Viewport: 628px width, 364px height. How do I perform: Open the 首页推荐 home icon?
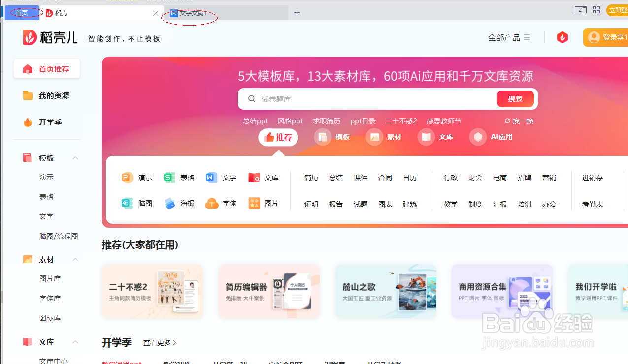tap(28, 69)
